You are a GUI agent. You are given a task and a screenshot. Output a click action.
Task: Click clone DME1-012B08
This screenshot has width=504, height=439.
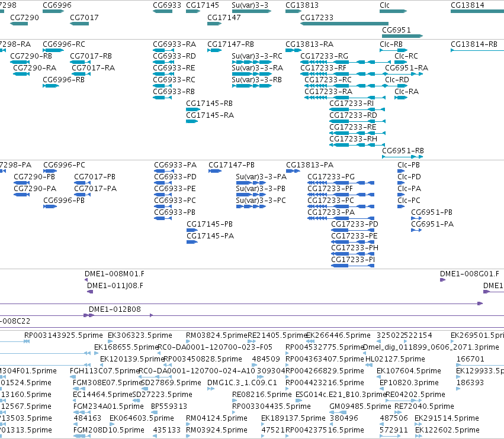click(115, 309)
